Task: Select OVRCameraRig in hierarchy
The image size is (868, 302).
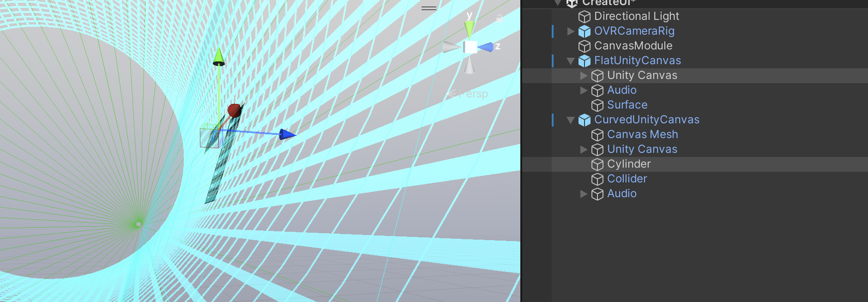Action: click(634, 31)
